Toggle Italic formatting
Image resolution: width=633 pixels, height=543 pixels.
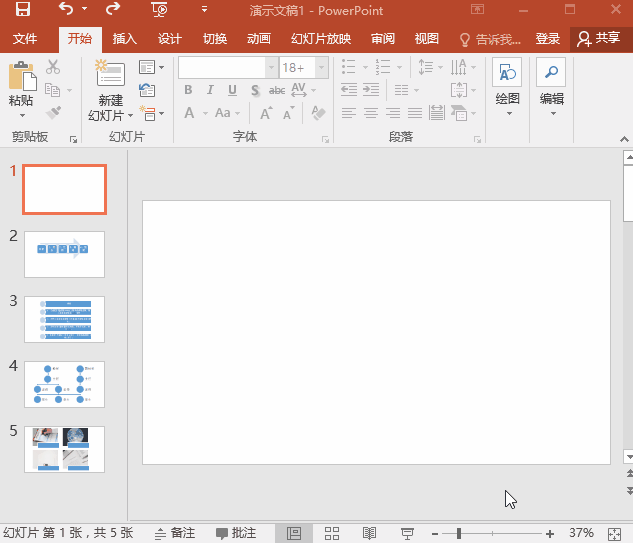coord(210,90)
